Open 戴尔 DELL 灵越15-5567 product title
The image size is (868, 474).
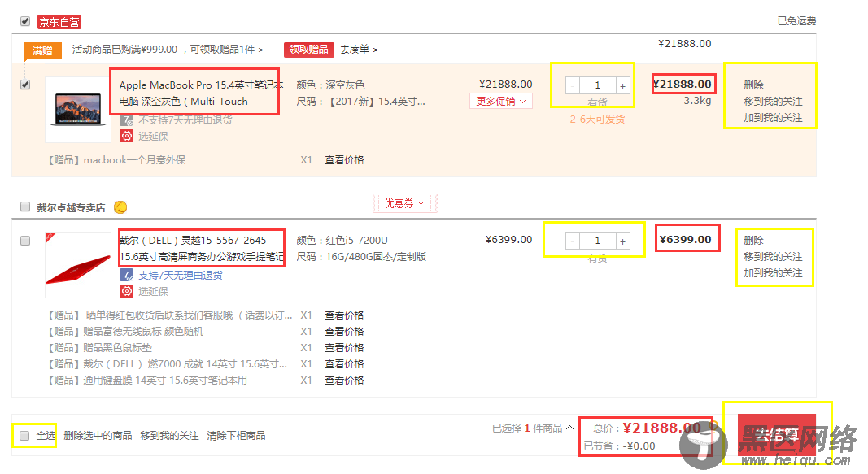pos(202,248)
